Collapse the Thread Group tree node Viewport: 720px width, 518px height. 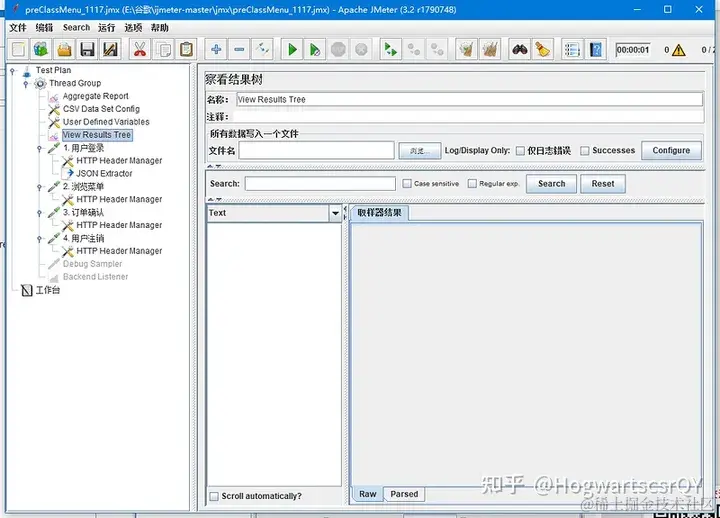pos(26,84)
